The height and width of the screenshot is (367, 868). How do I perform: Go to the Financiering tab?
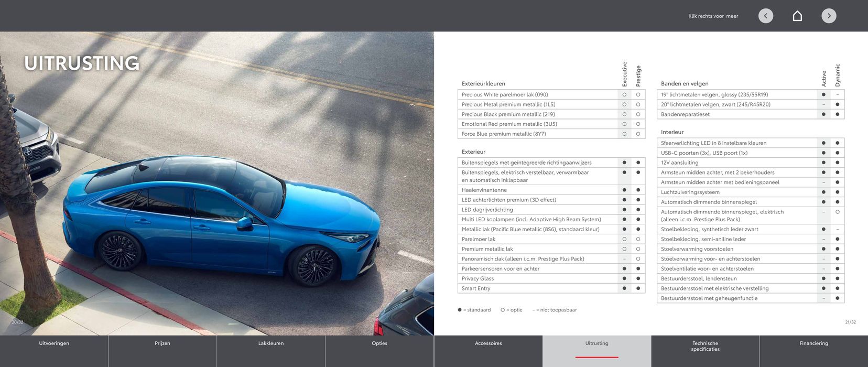813,344
